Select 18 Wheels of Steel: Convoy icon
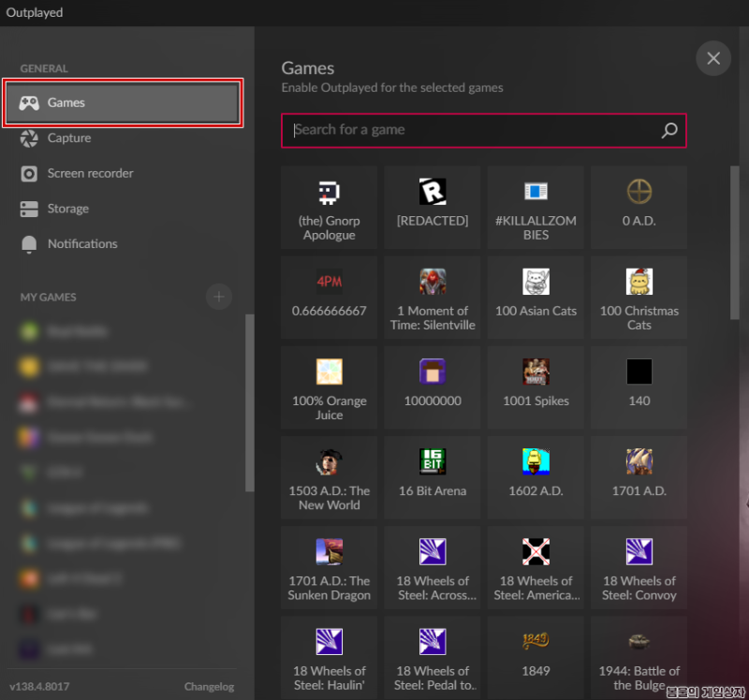The height and width of the screenshot is (700, 749). click(639, 551)
